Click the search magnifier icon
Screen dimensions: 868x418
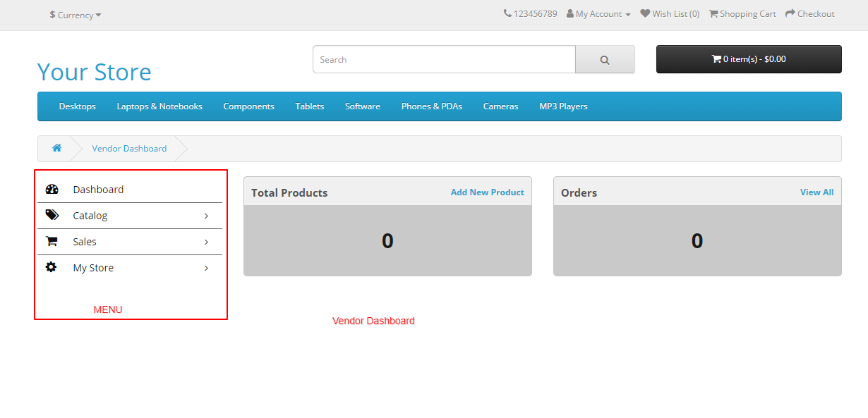(x=605, y=59)
